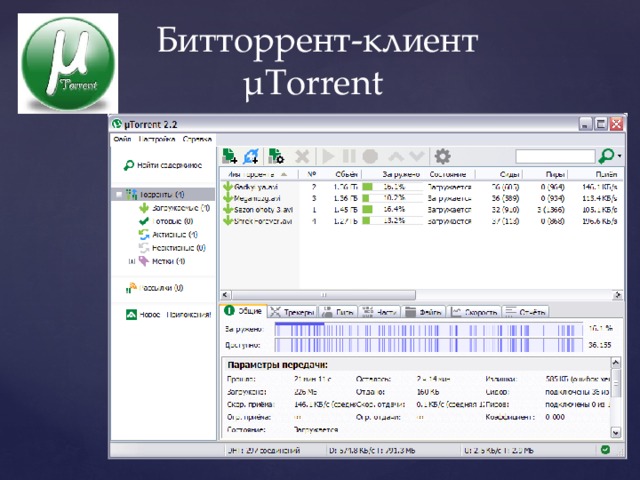Select the 'Торренты (4)' sidebar category
This screenshot has height=480, width=640.
tap(163, 194)
